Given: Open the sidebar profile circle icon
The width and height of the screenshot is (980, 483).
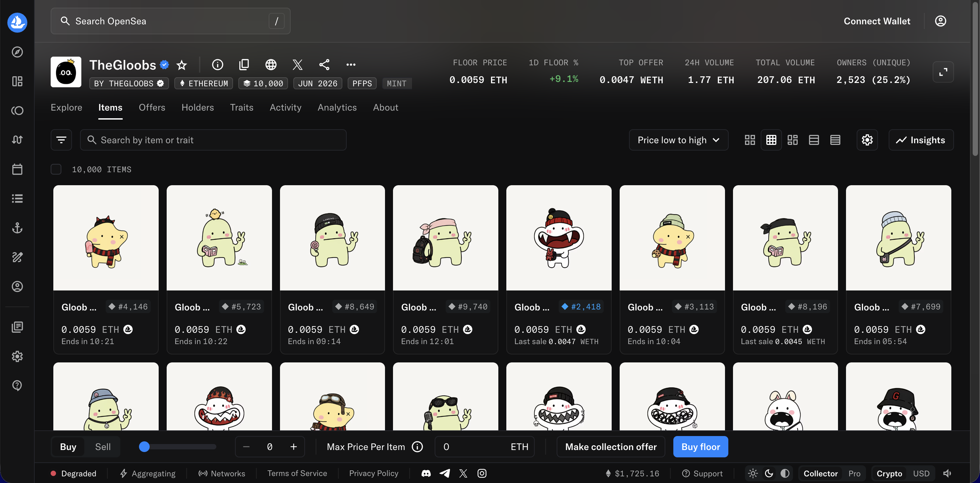Looking at the screenshot, I should 17,286.
